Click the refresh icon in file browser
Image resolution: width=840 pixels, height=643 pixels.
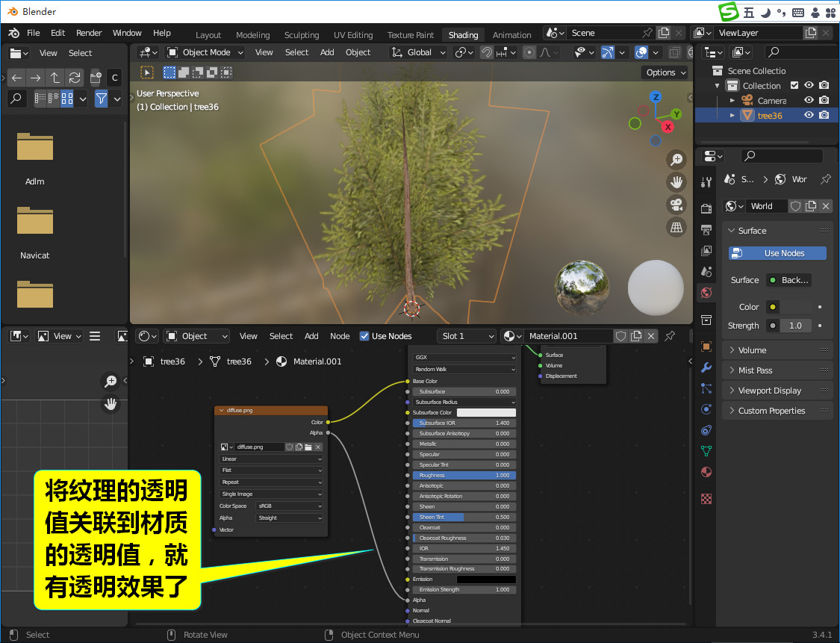tap(75, 78)
